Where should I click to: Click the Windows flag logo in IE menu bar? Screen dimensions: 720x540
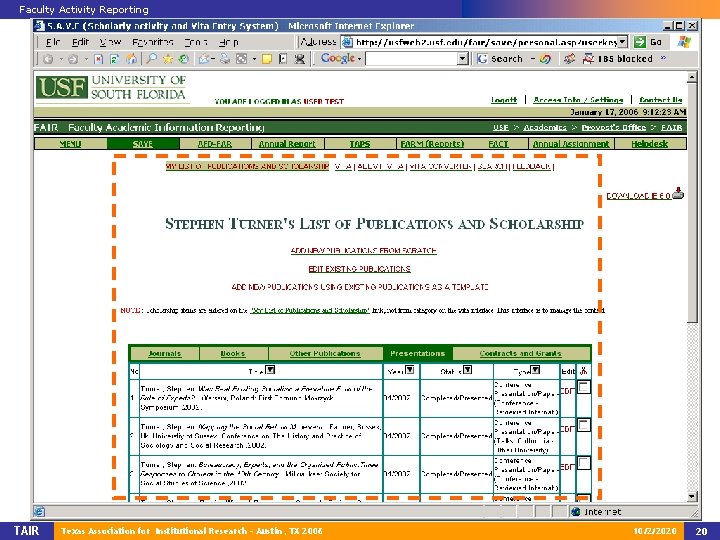684,42
